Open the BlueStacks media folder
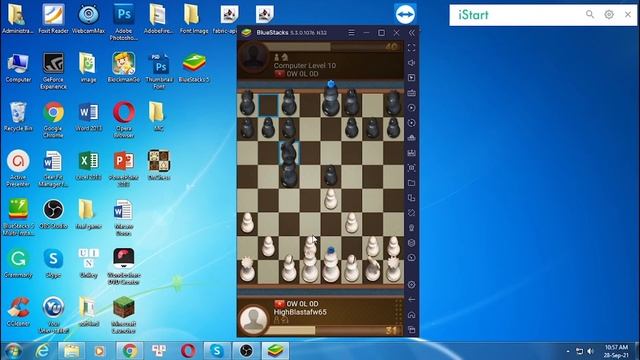 [411, 183]
